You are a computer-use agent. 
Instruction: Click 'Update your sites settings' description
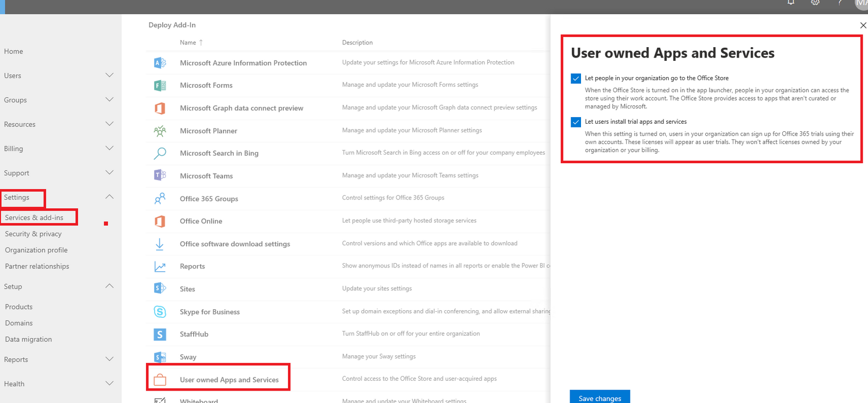pyautogui.click(x=377, y=289)
